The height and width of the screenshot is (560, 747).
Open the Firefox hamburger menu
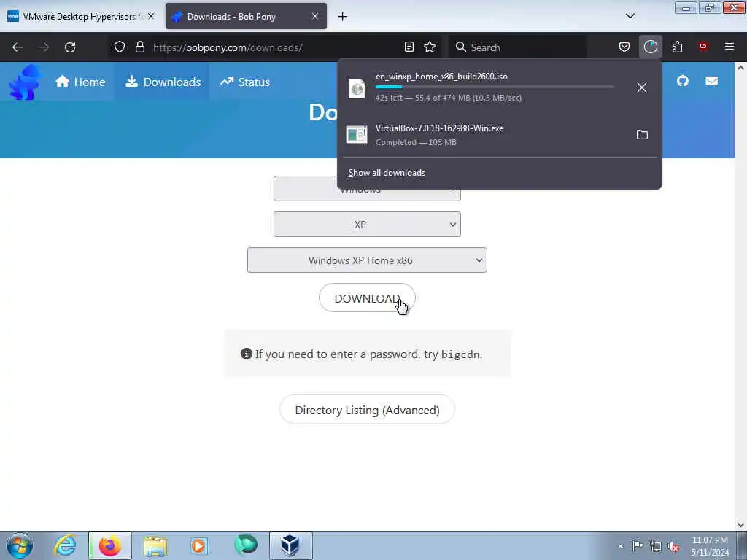[729, 47]
